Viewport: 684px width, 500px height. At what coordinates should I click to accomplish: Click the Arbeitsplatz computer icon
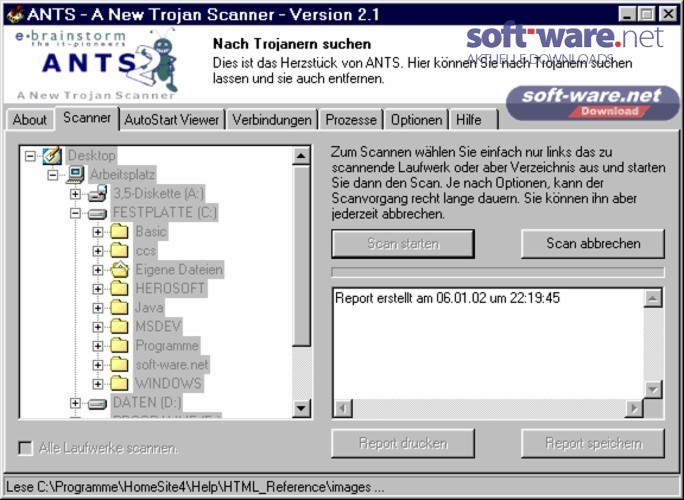coord(75,175)
